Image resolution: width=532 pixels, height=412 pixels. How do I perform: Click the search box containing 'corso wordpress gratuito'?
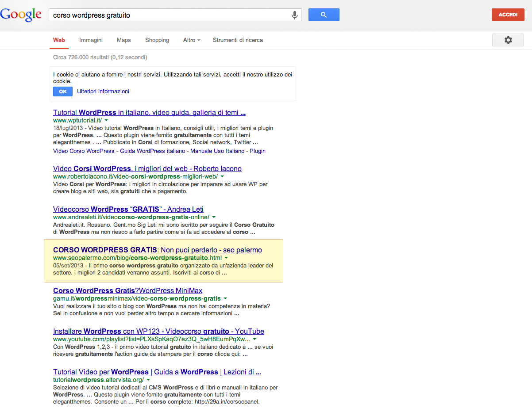[168, 15]
